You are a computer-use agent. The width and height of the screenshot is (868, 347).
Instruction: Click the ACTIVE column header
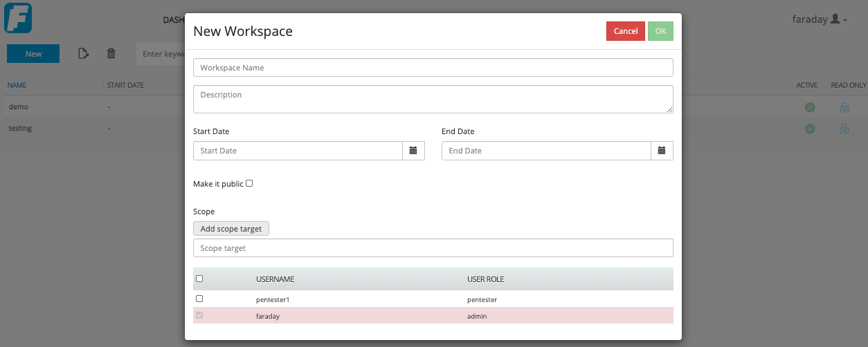(807, 86)
